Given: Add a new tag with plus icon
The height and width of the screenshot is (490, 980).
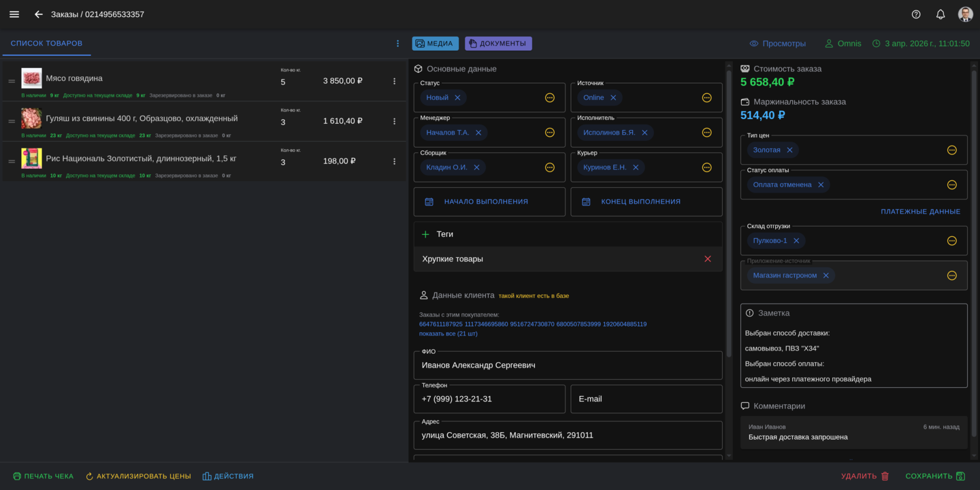Looking at the screenshot, I should (x=425, y=234).
